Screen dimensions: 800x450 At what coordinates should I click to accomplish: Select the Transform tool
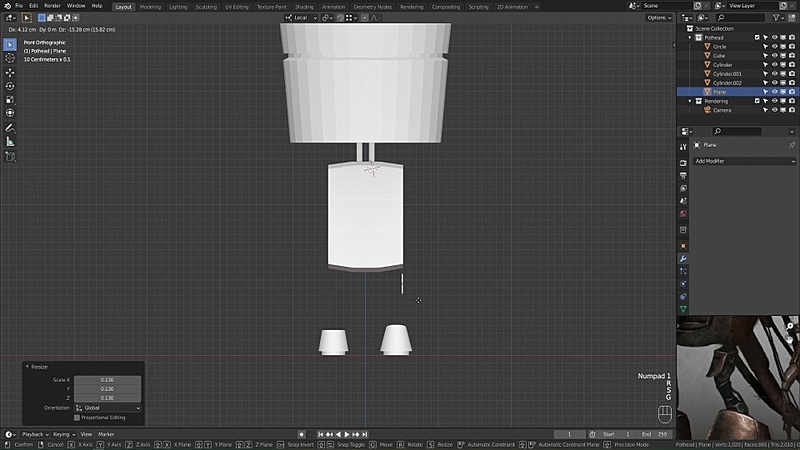click(x=10, y=113)
